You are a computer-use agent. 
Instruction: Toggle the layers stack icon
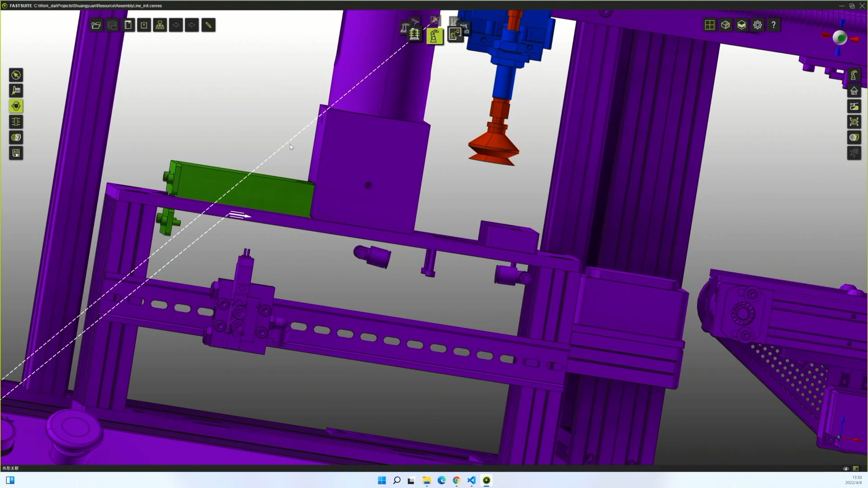(x=741, y=25)
